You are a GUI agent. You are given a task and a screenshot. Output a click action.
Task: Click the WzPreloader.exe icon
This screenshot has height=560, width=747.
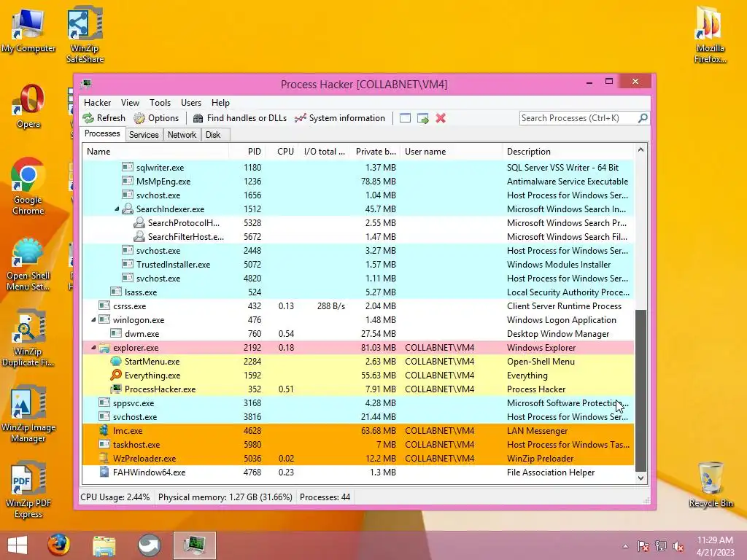tap(104, 458)
